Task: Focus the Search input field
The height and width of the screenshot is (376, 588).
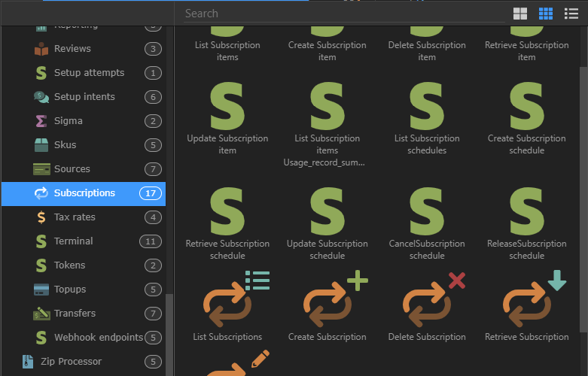Action: 344,14
